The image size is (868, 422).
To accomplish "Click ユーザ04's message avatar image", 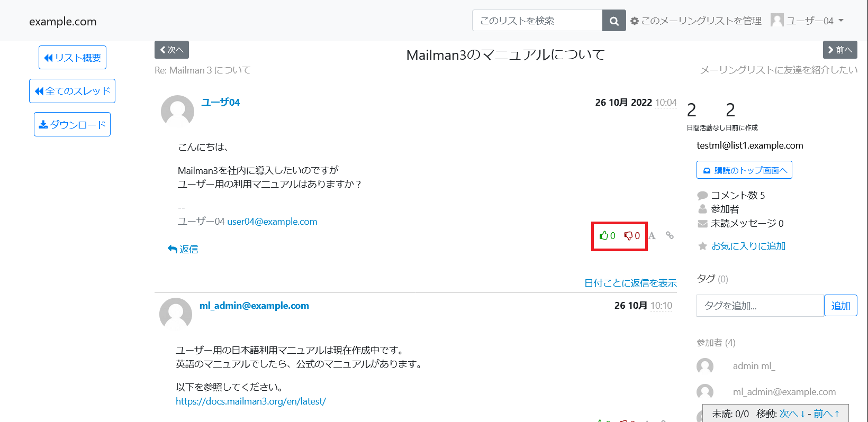I will (177, 111).
